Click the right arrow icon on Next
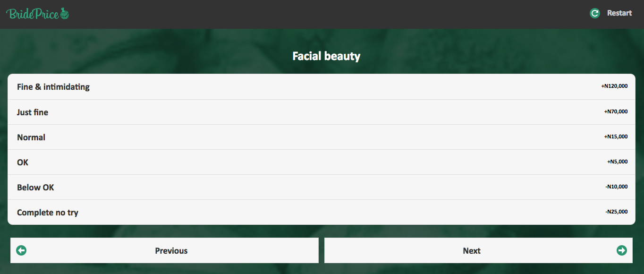Image resolution: width=644 pixels, height=274 pixels. coord(621,250)
